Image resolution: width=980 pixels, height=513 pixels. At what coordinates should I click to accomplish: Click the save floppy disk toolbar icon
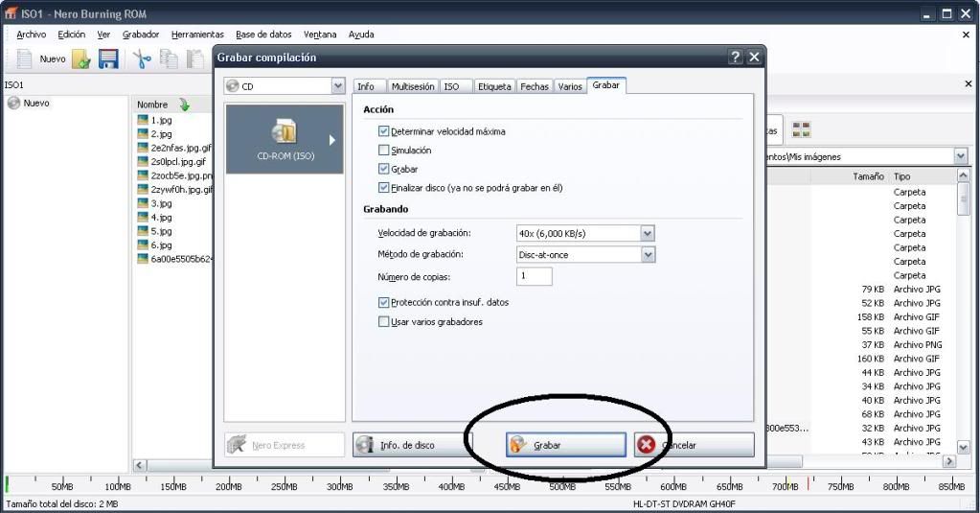click(x=108, y=59)
